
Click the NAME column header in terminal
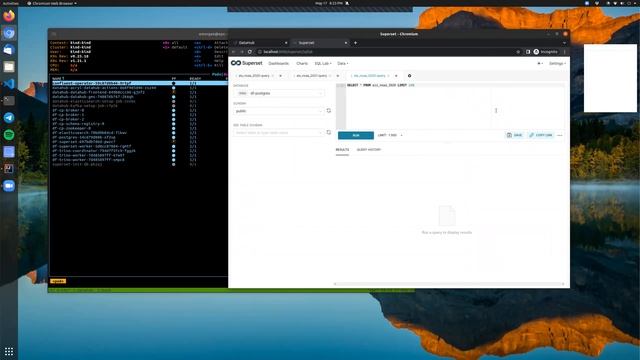(58, 78)
